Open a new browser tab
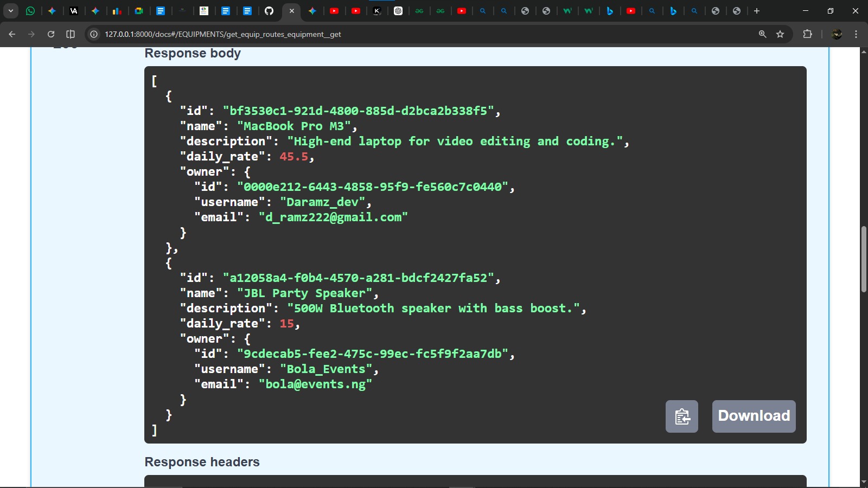 [757, 11]
